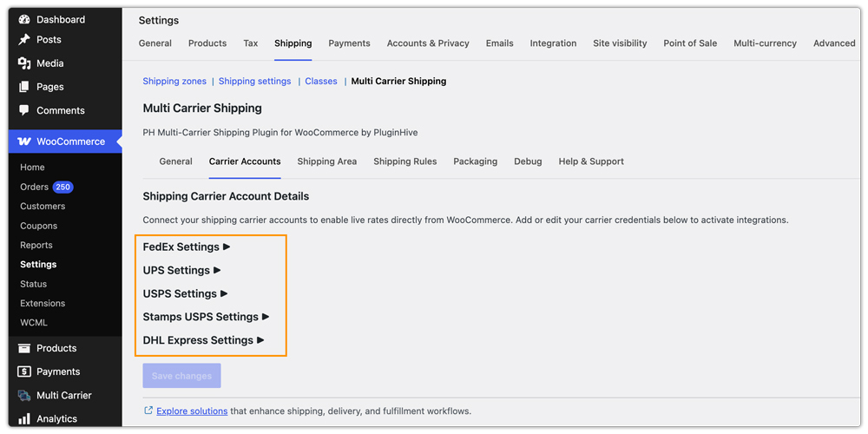Screen dimensions: 868x434
Task: Open the Site visibility tab
Action: pyautogui.click(x=620, y=43)
